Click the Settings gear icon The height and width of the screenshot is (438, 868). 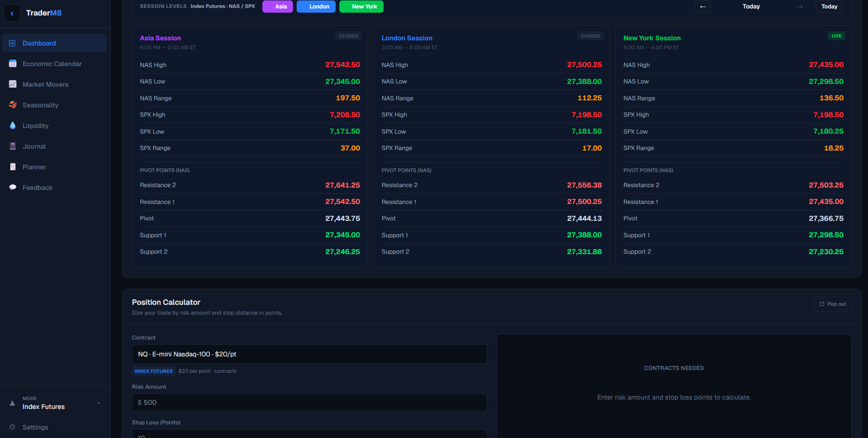(13, 427)
